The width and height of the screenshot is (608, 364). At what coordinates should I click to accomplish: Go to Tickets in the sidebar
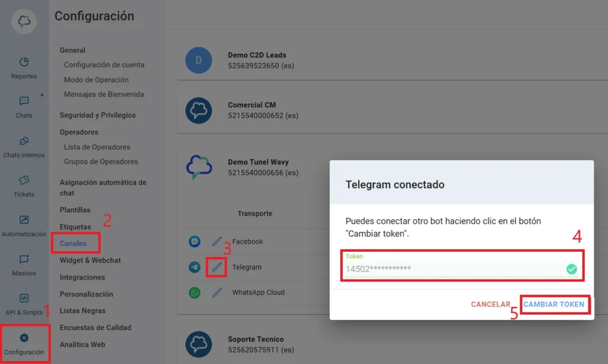(x=24, y=186)
